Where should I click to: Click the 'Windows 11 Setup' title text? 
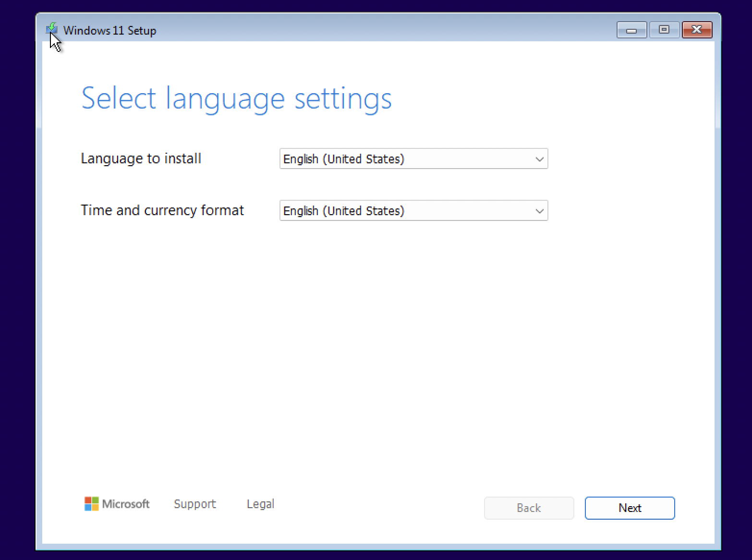pos(110,31)
